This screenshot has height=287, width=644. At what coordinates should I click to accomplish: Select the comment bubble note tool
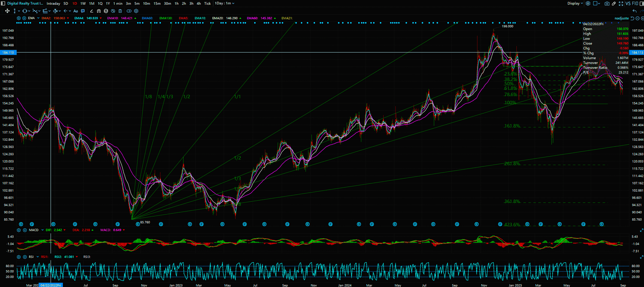[x=83, y=11]
